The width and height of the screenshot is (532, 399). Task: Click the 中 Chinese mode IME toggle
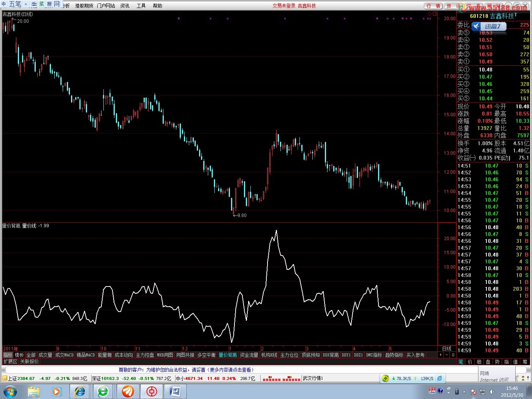coord(4,4)
